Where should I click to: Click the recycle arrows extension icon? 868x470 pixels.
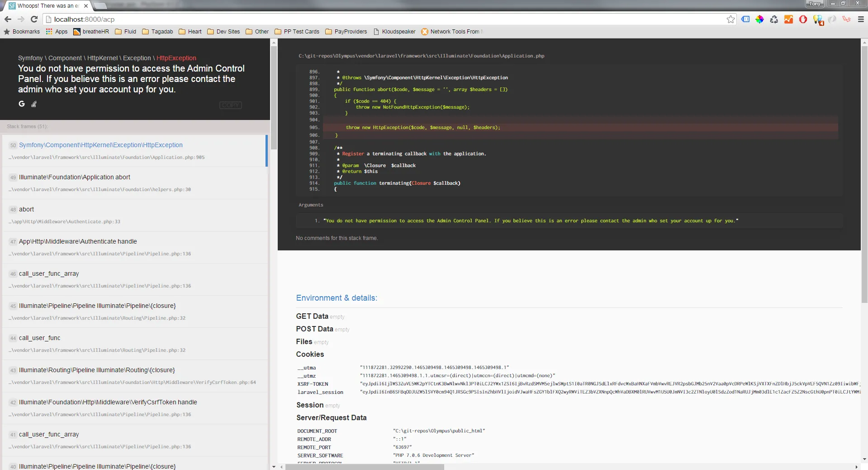(x=774, y=19)
